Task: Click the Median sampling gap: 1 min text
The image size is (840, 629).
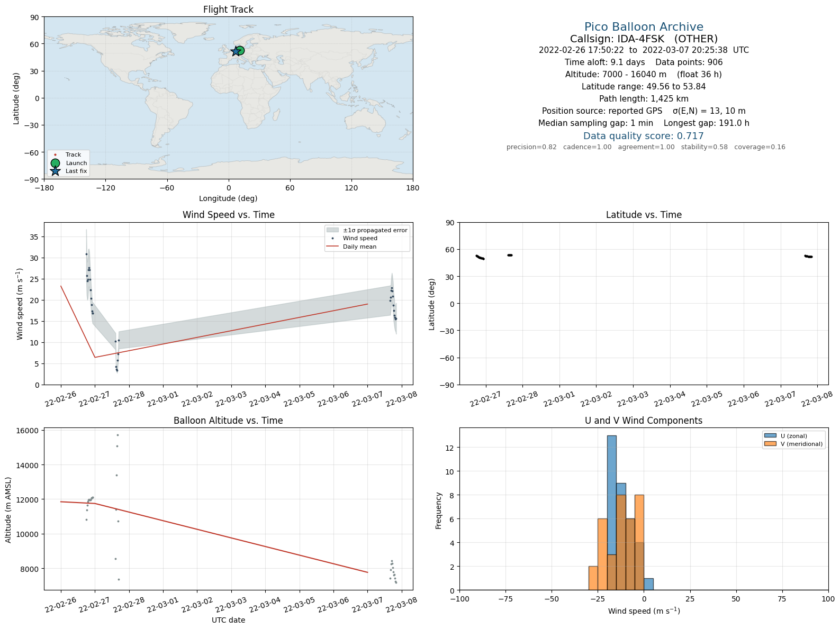Action: pos(595,123)
